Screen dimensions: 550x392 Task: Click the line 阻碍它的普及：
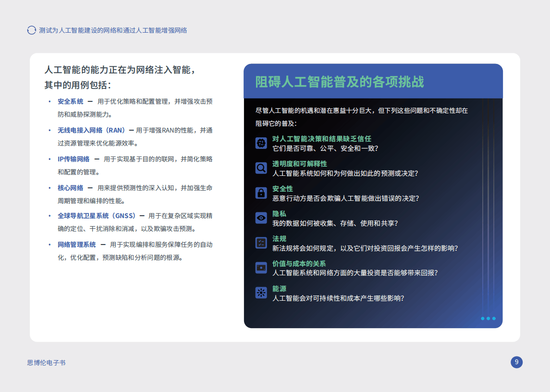click(276, 123)
